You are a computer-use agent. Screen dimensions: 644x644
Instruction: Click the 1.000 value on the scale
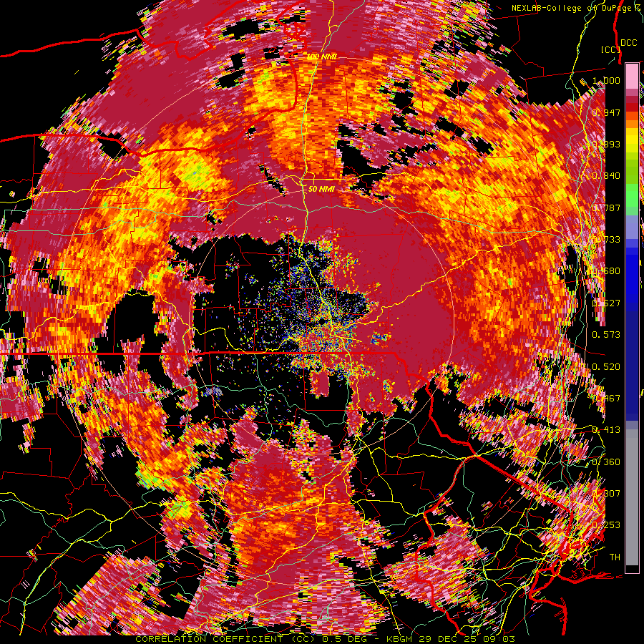pyautogui.click(x=606, y=80)
